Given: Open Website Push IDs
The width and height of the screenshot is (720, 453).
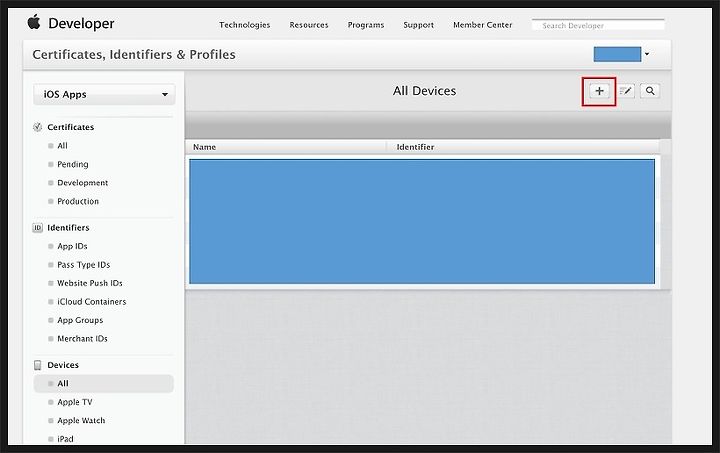Looking at the screenshot, I should click(90, 283).
